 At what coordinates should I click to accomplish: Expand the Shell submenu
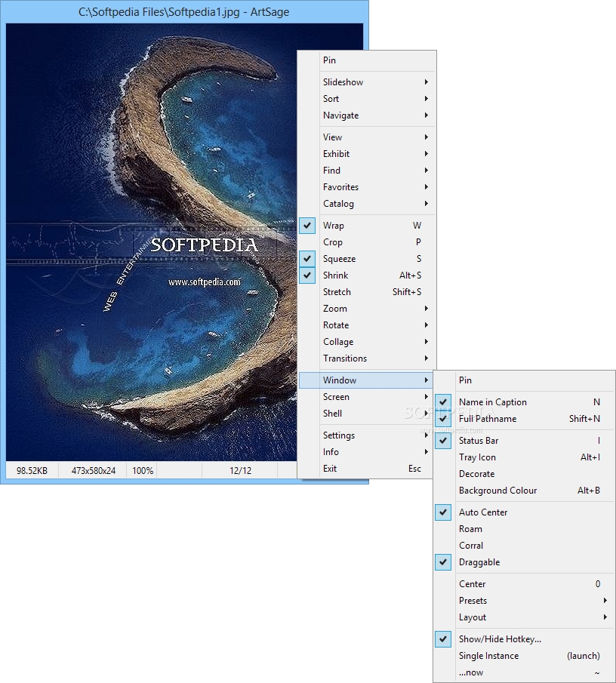click(x=367, y=414)
